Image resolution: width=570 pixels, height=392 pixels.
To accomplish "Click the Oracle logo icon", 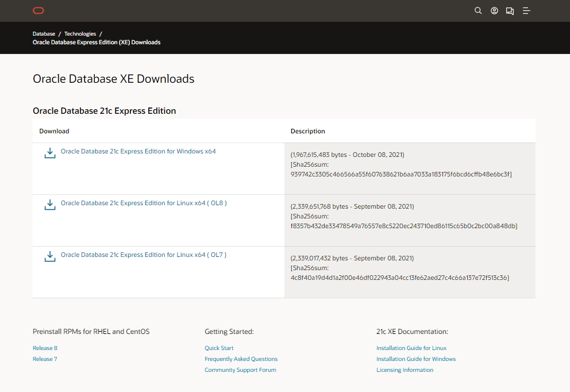I will pyautogui.click(x=38, y=10).
